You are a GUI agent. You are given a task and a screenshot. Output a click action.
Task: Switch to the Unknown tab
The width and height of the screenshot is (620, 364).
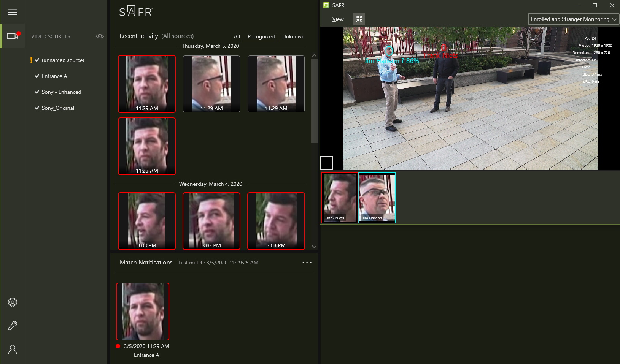point(293,36)
